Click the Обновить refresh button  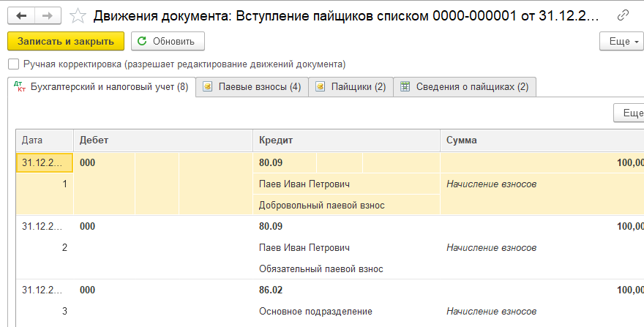coord(168,41)
